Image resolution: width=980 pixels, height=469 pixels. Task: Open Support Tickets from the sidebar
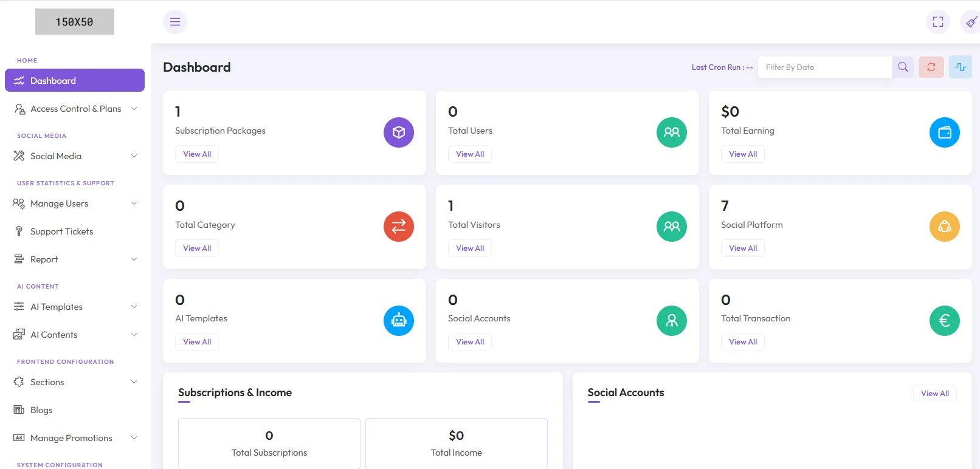[61, 231]
